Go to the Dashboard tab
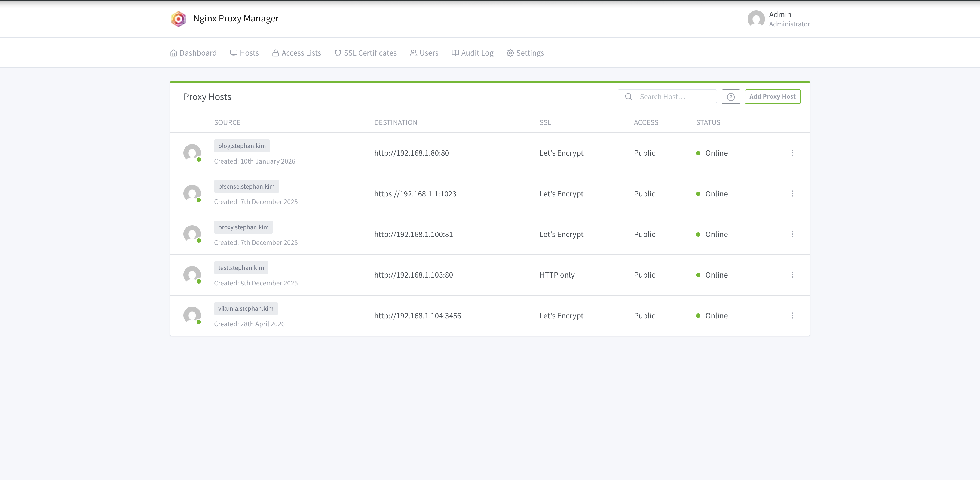Screen dimensions: 980x480 (x=193, y=53)
